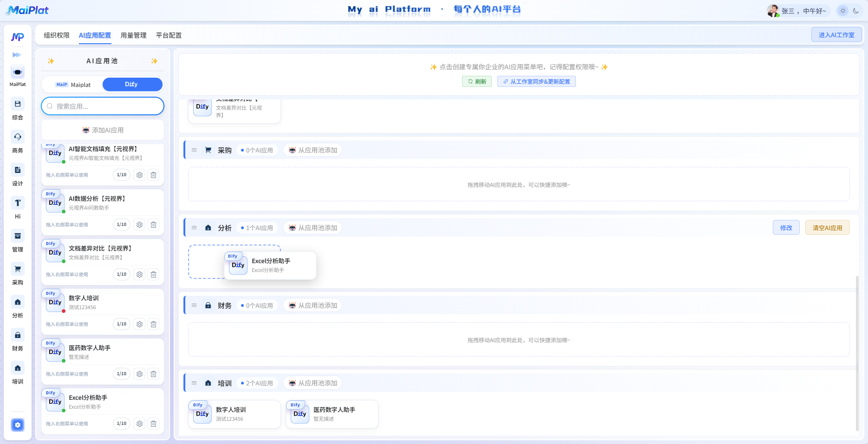The image size is (868, 444).
Task: Delete 文档差异对比 from the app pool
Action: (x=153, y=274)
